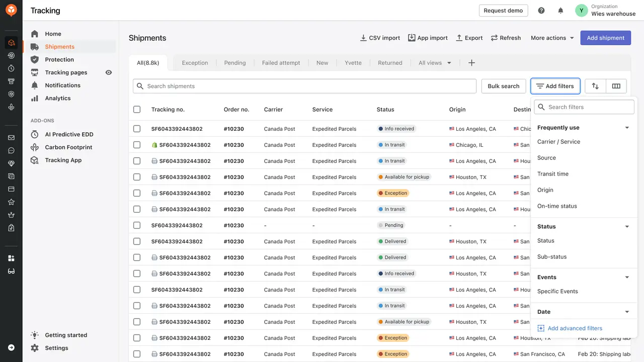Click the clock icon in the left rail
This screenshot has height=362, width=644.
[11, 68]
